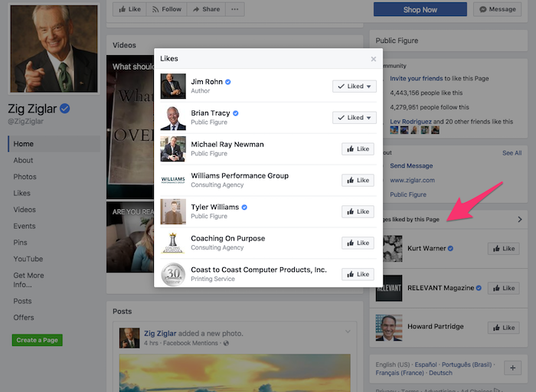Open Jim Rohn page name link
This screenshot has height=392, width=536.
(207, 82)
